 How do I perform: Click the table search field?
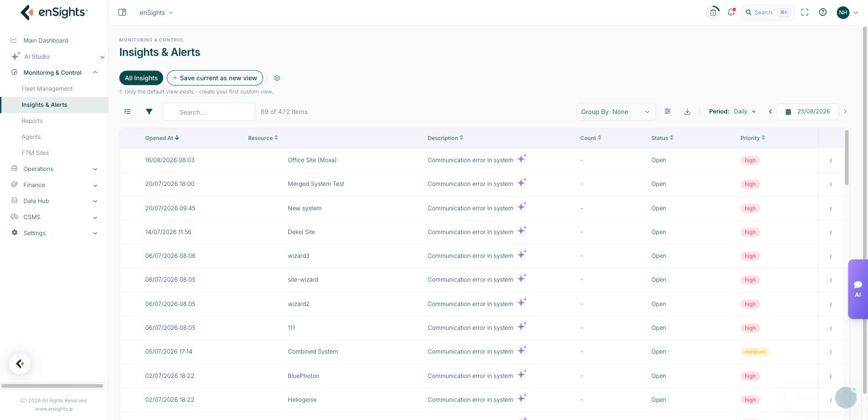[209, 112]
